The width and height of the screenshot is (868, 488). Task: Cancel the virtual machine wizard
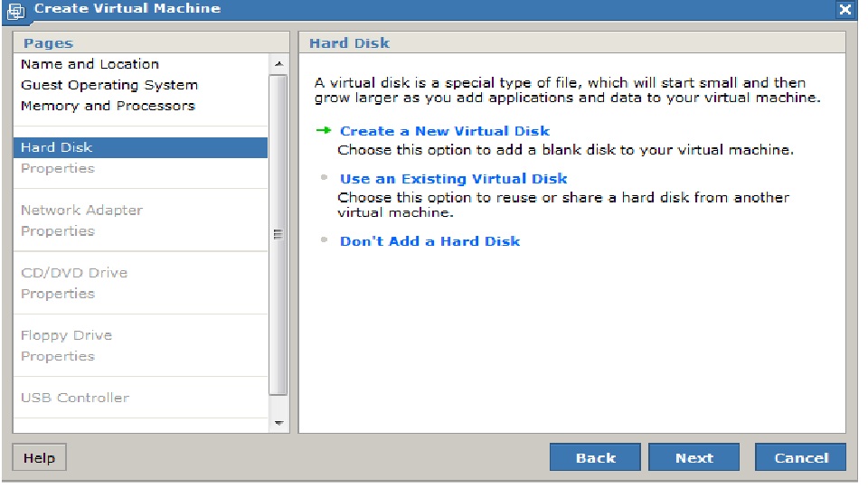800,458
